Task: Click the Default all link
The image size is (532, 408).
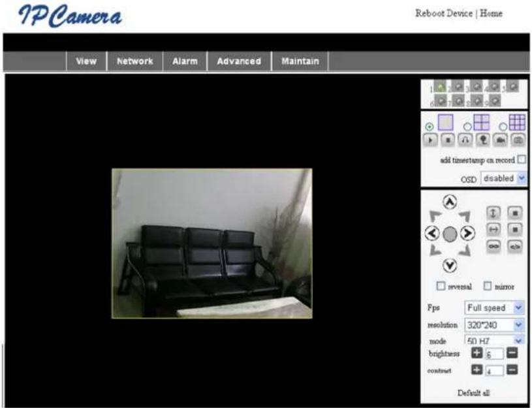Action: click(474, 393)
